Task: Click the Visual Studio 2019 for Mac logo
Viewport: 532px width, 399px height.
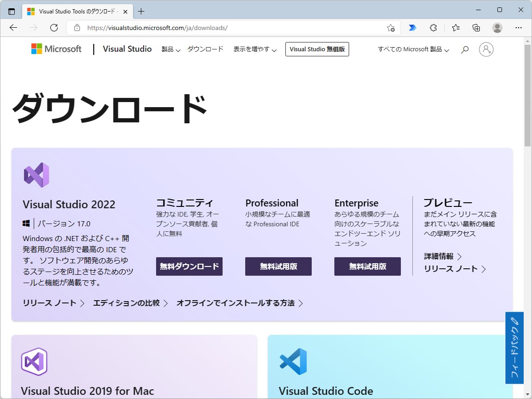Action: 35,362
